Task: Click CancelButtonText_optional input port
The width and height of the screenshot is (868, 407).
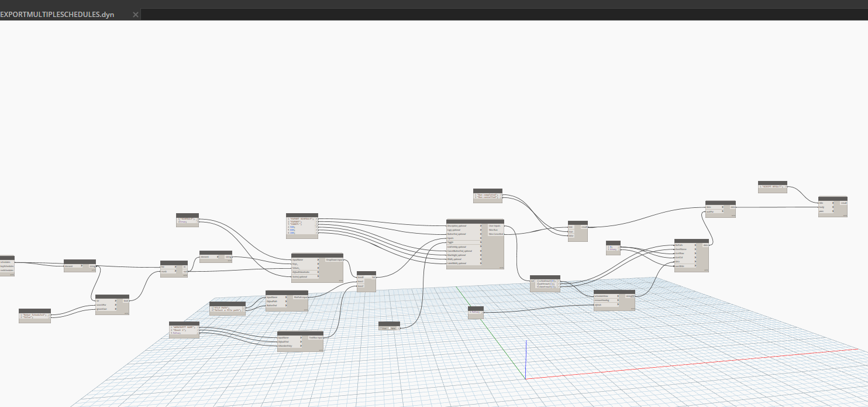Action: point(464,251)
